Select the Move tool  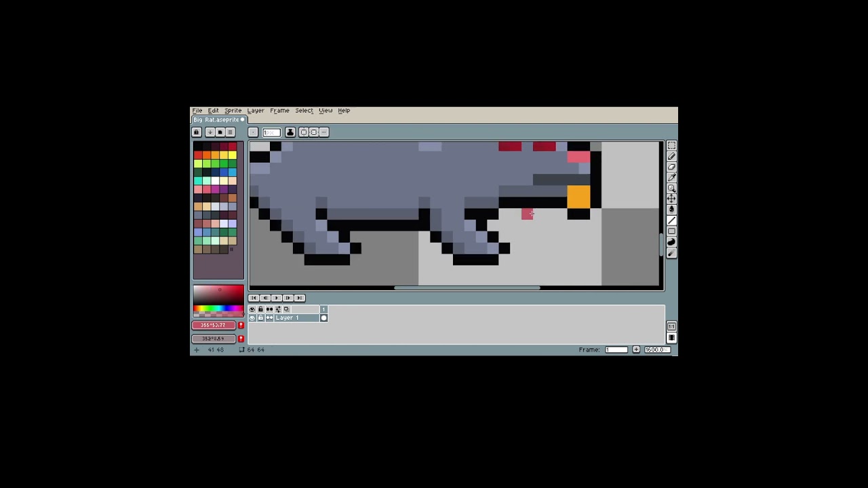tap(671, 199)
